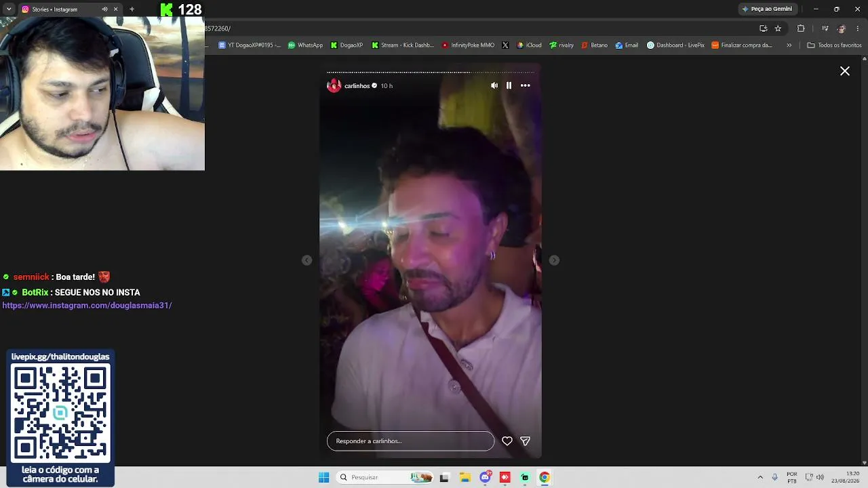
Task: Open the X bookmark icon
Action: (x=505, y=45)
